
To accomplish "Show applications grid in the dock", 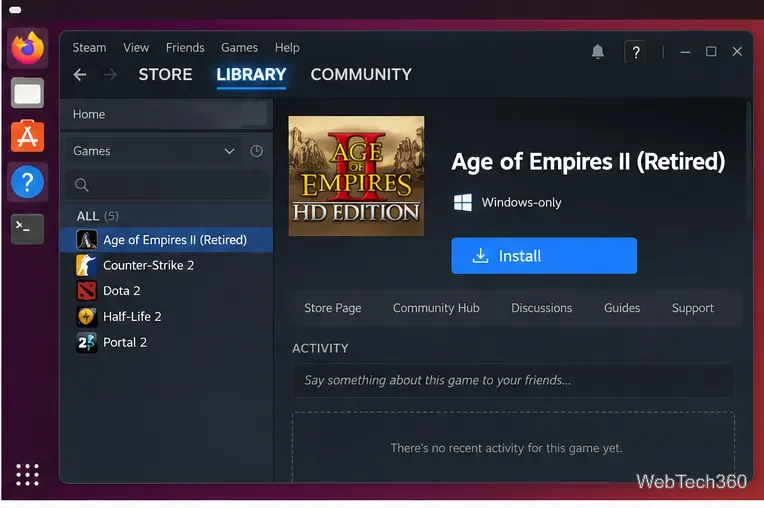I will tap(27, 474).
